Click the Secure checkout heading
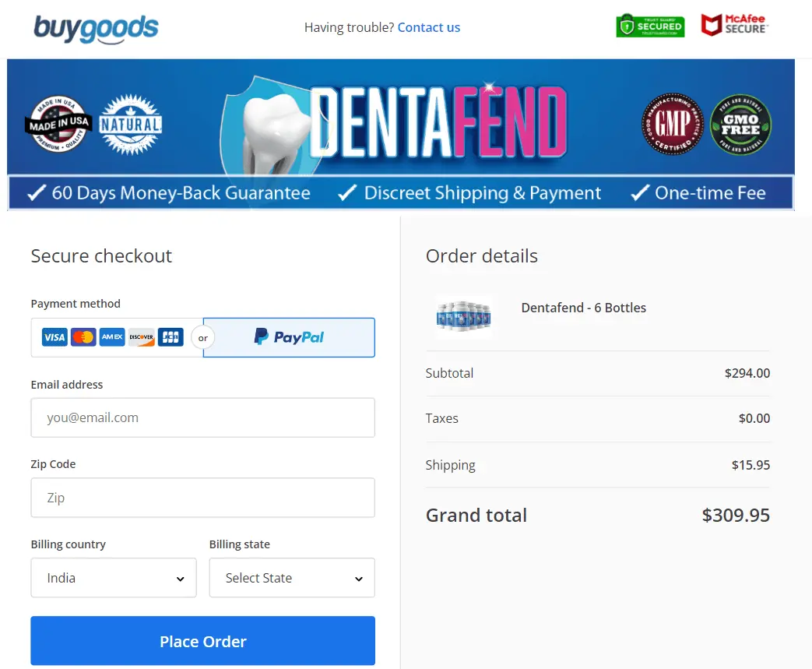This screenshot has height=669, width=812. (101, 255)
